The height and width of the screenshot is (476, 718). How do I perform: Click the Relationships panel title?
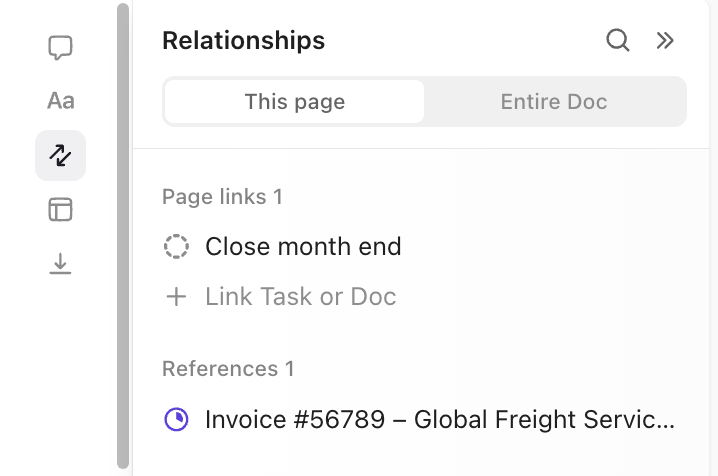click(x=243, y=40)
